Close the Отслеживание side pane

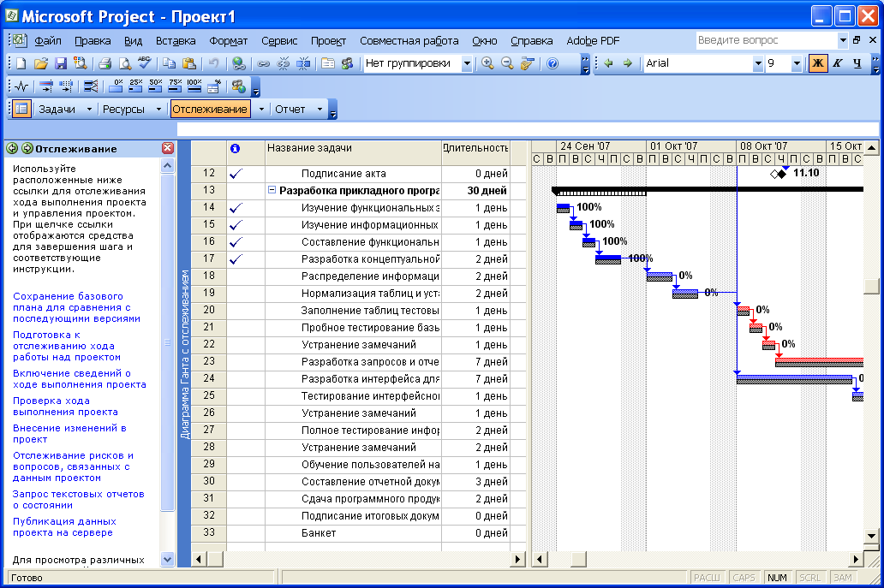167,148
